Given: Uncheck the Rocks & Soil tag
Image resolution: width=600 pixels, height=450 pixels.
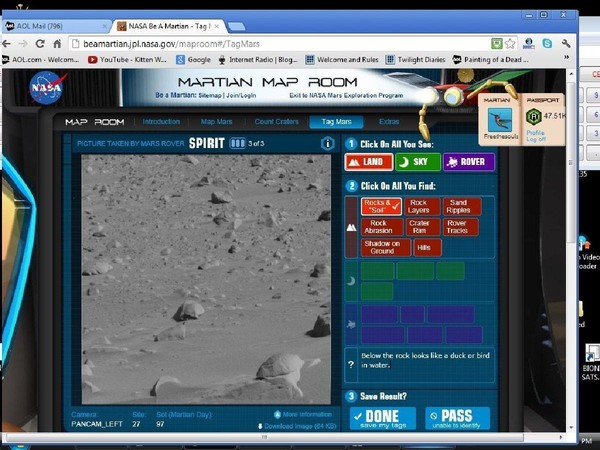Looking at the screenshot, I should coord(382,206).
